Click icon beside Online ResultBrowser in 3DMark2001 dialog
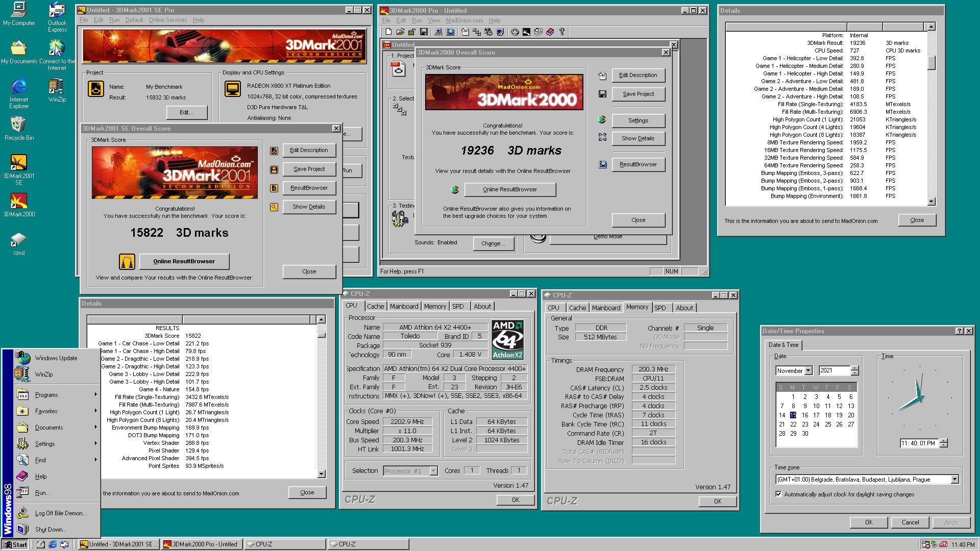 click(x=127, y=261)
